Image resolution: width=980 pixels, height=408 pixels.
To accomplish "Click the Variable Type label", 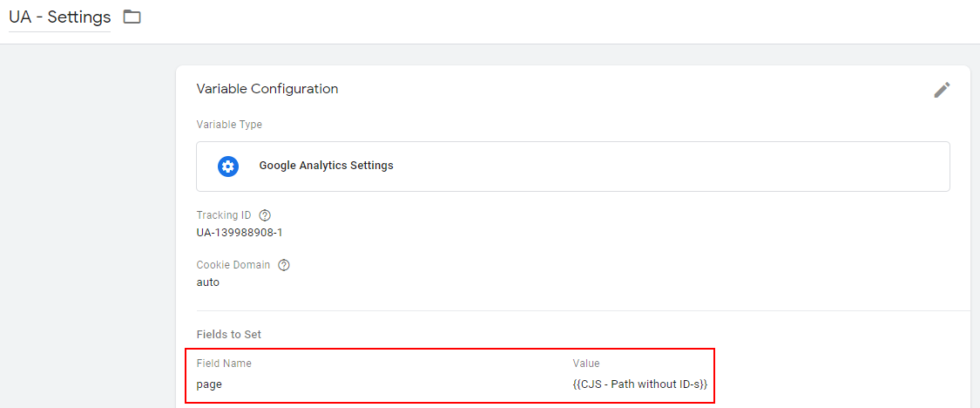I will tap(229, 125).
